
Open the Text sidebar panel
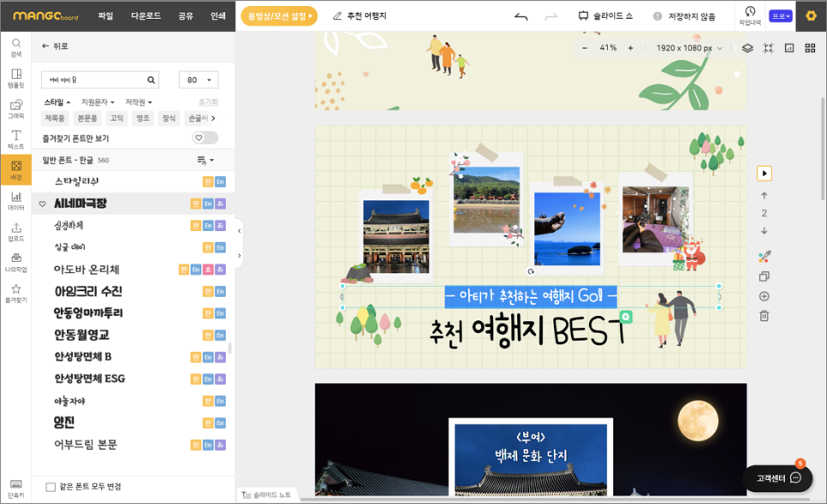click(x=16, y=139)
